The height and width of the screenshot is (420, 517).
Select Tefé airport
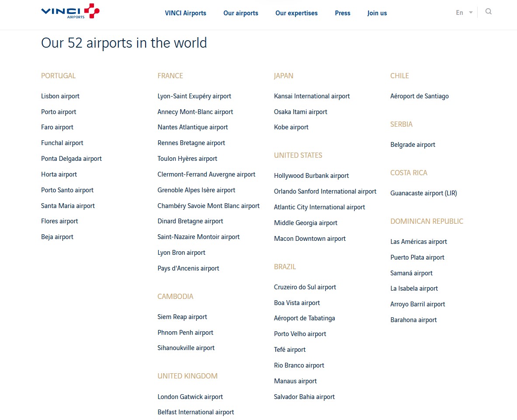(x=290, y=350)
